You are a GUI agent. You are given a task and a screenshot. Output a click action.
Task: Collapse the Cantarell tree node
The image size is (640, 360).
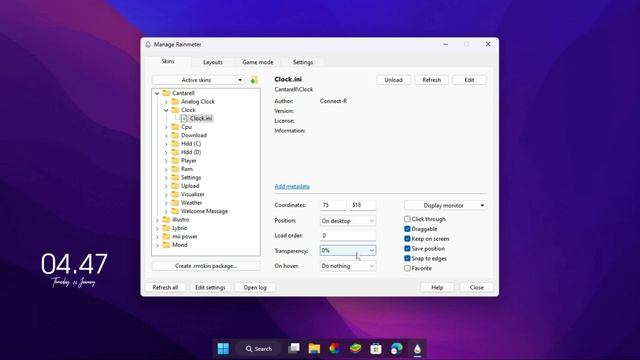click(157, 93)
